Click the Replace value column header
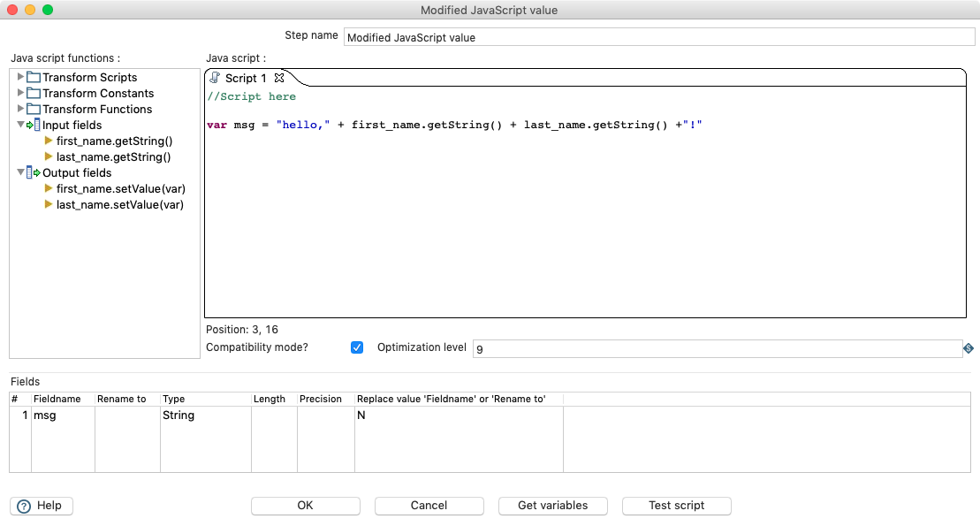This screenshot has height=526, width=980. 459,399
